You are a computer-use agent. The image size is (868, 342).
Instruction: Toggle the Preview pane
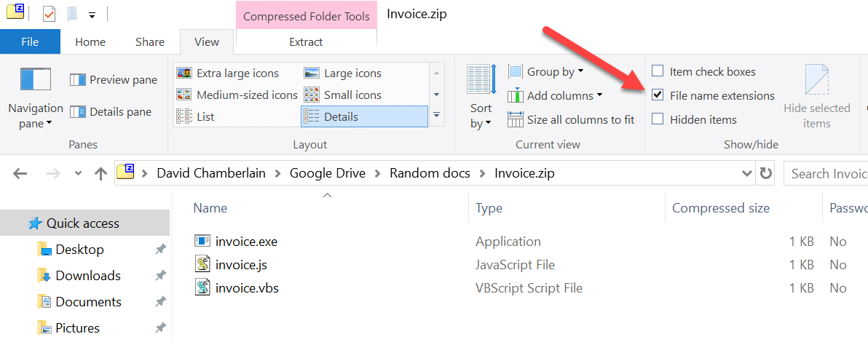[x=114, y=80]
